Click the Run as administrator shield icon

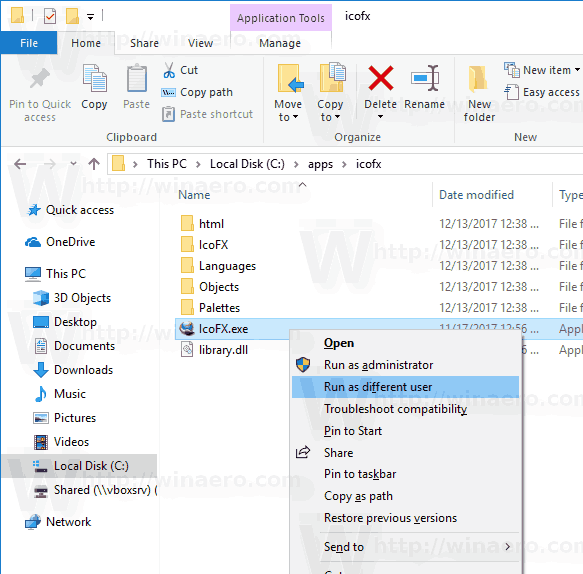click(303, 365)
